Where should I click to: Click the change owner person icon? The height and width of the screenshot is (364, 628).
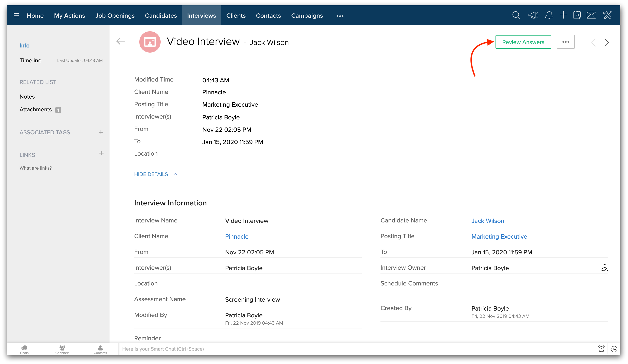coord(604,268)
